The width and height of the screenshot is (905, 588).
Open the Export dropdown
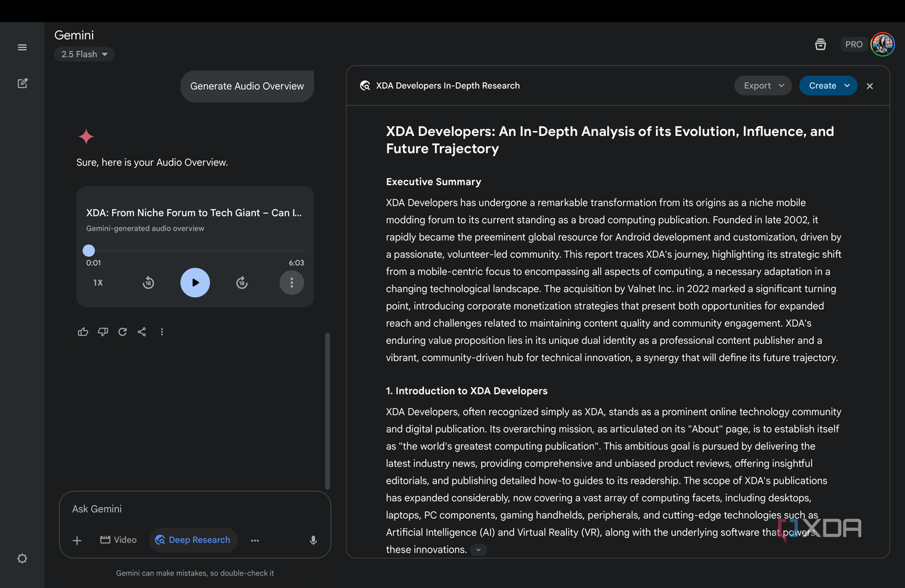click(763, 86)
